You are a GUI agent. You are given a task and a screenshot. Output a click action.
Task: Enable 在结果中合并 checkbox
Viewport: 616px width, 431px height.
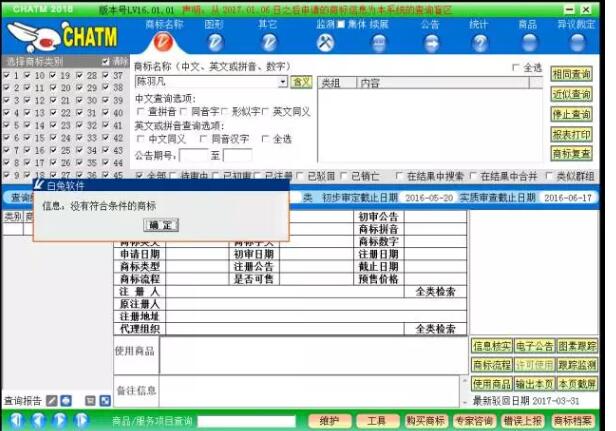[x=473, y=176]
